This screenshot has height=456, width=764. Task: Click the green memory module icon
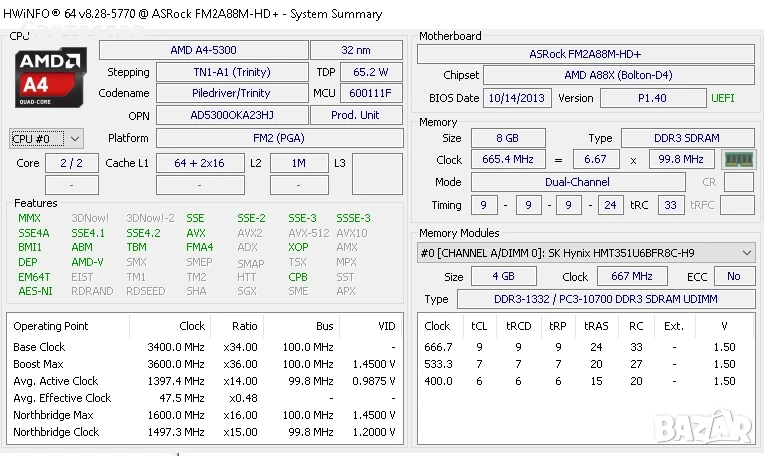[738, 160]
